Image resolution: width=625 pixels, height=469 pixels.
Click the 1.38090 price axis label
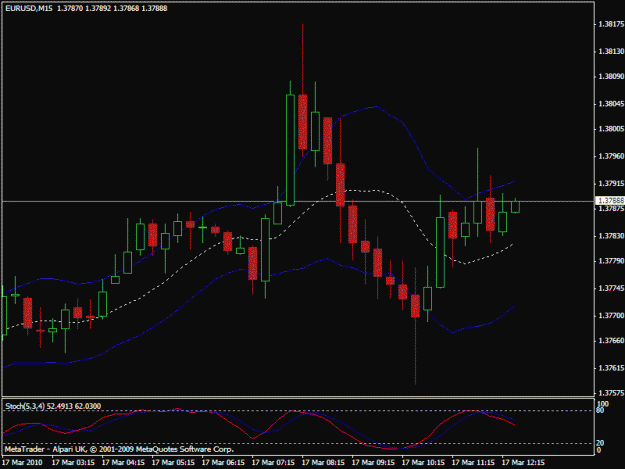tap(611, 77)
